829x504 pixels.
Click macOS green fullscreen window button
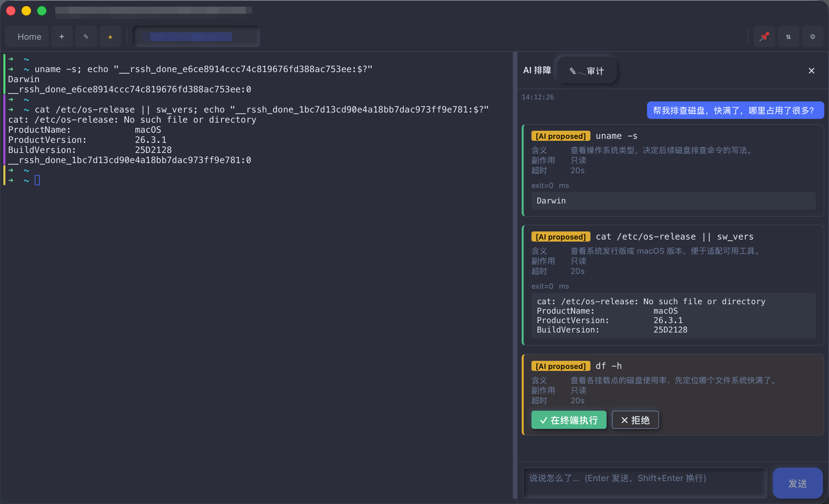42,11
